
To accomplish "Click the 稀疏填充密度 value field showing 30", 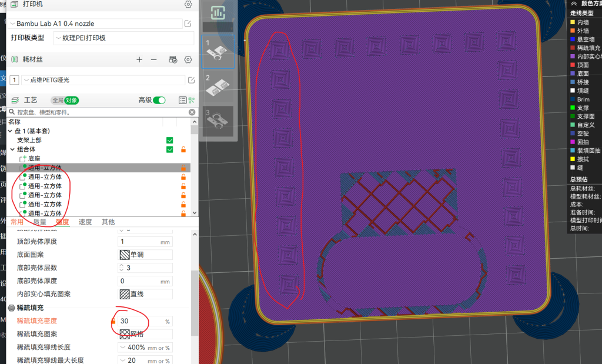I will click(x=145, y=321).
